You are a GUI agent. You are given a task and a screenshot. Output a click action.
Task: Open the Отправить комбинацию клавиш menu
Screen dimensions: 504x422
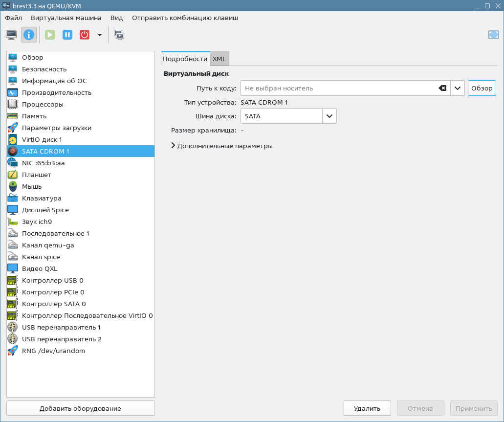tap(185, 18)
